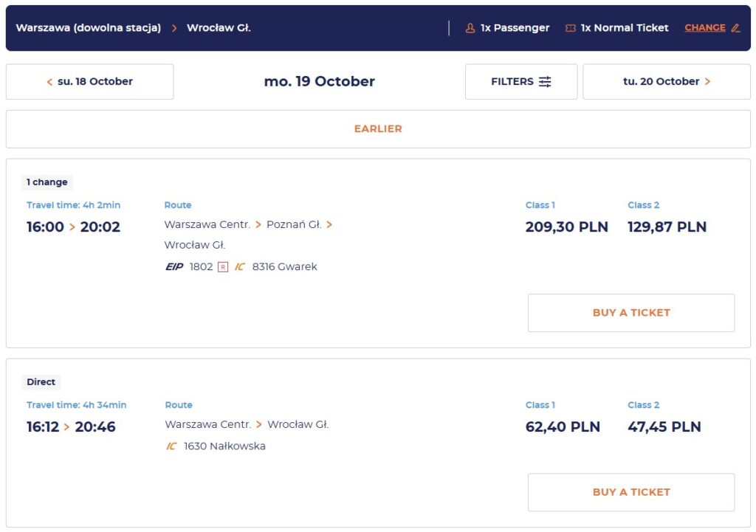This screenshot has height=532, width=756.
Task: Click the filter sliders icon
Action: tap(545, 82)
